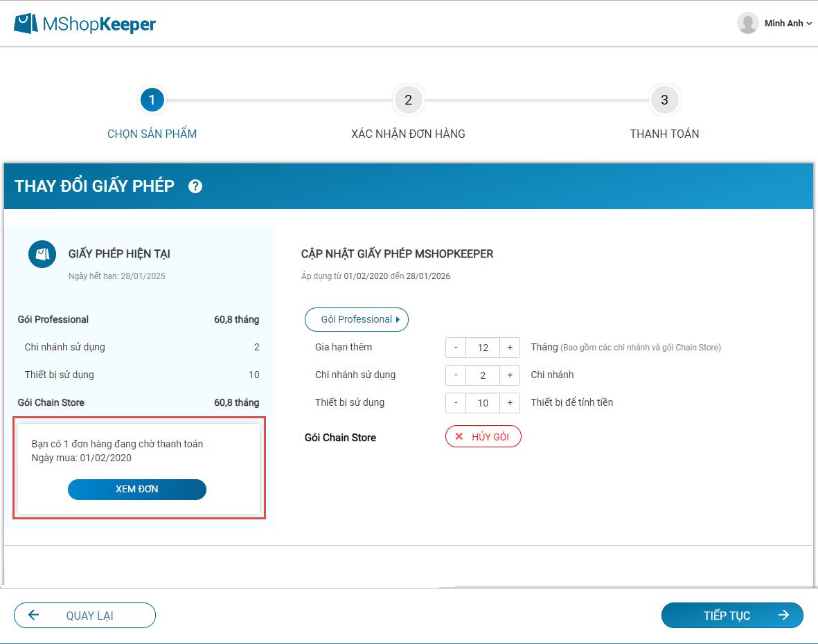The height and width of the screenshot is (644, 818).
Task: Click the current license bag icon
Action: pos(42,254)
